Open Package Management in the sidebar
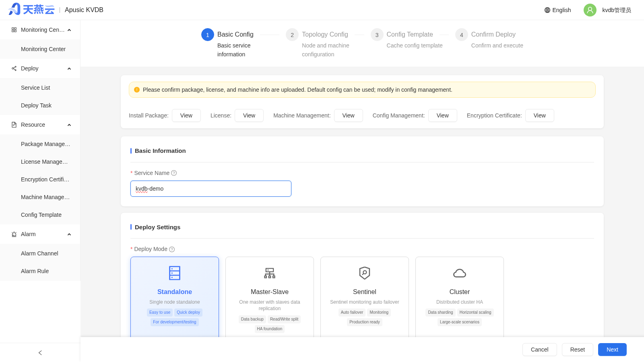 tap(40, 144)
